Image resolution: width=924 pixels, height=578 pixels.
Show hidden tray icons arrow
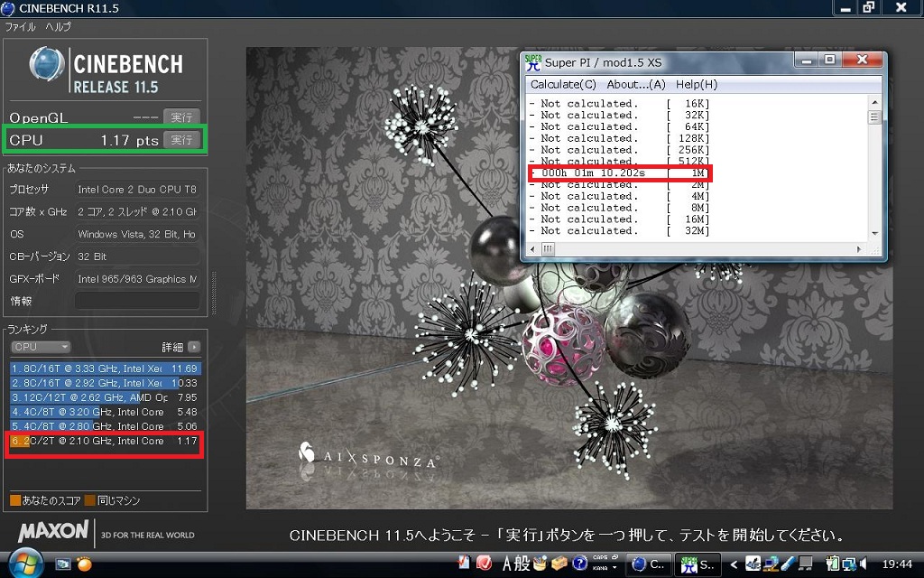click(x=734, y=564)
